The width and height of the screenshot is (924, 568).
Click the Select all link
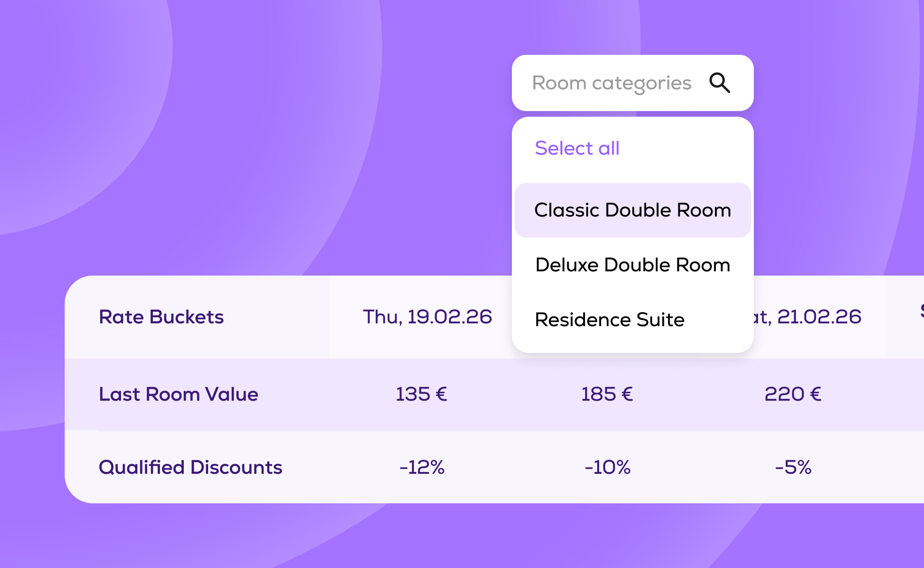(577, 148)
